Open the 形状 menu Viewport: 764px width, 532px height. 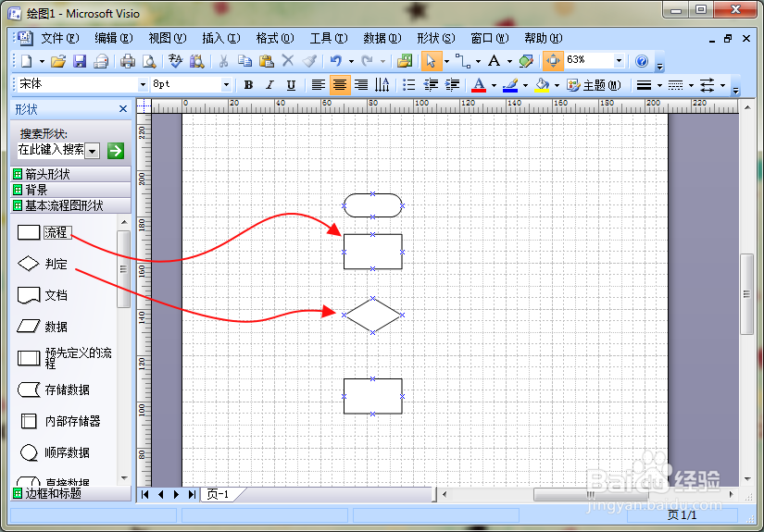coord(435,38)
